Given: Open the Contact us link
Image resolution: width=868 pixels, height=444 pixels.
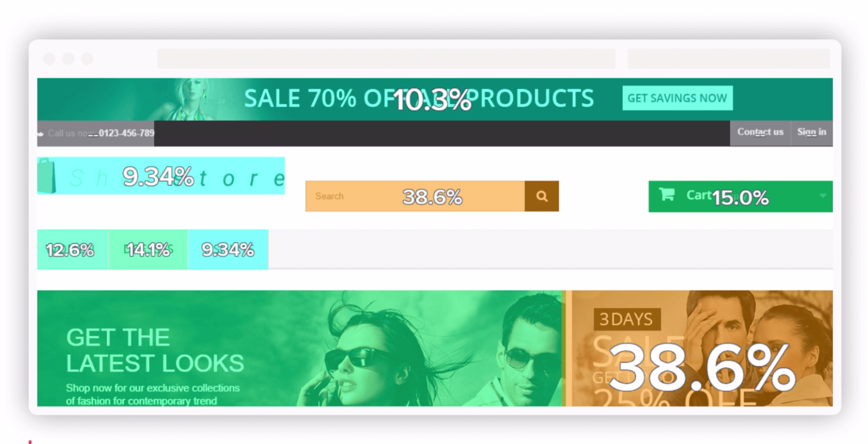Looking at the screenshot, I should click(x=760, y=132).
